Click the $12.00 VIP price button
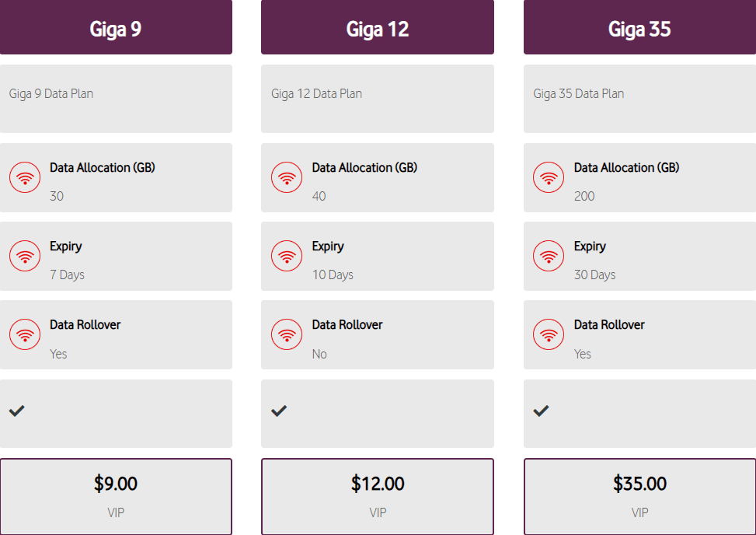756x535 pixels. pos(377,497)
